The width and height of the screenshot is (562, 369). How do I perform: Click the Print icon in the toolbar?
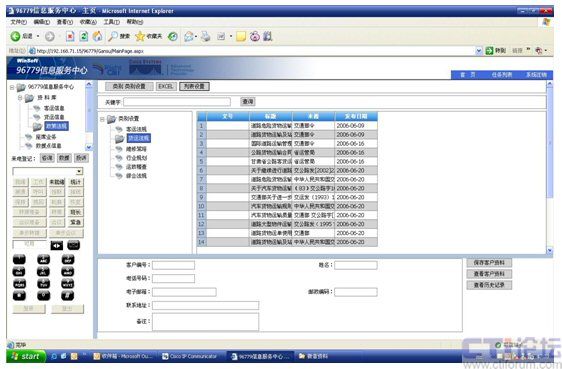205,36
